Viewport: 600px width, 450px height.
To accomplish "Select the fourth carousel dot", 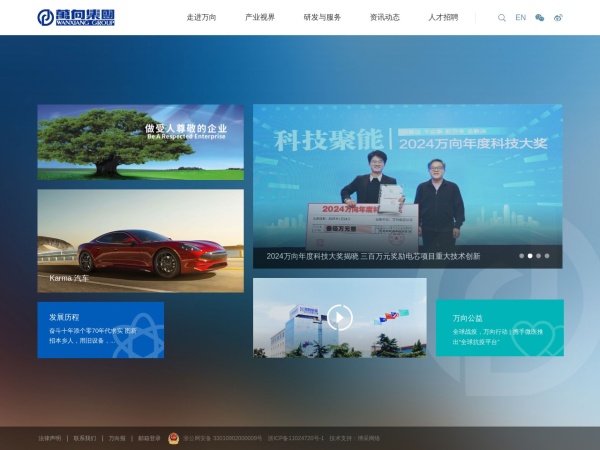I will pos(547,256).
